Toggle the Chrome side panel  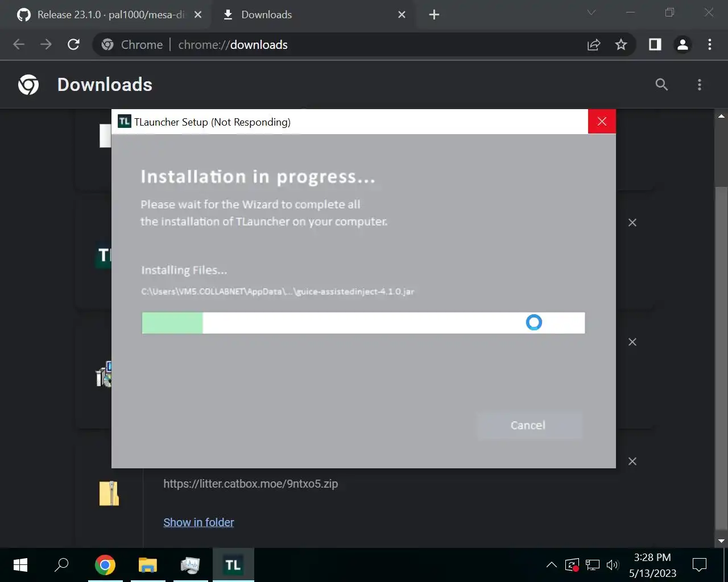pos(655,44)
